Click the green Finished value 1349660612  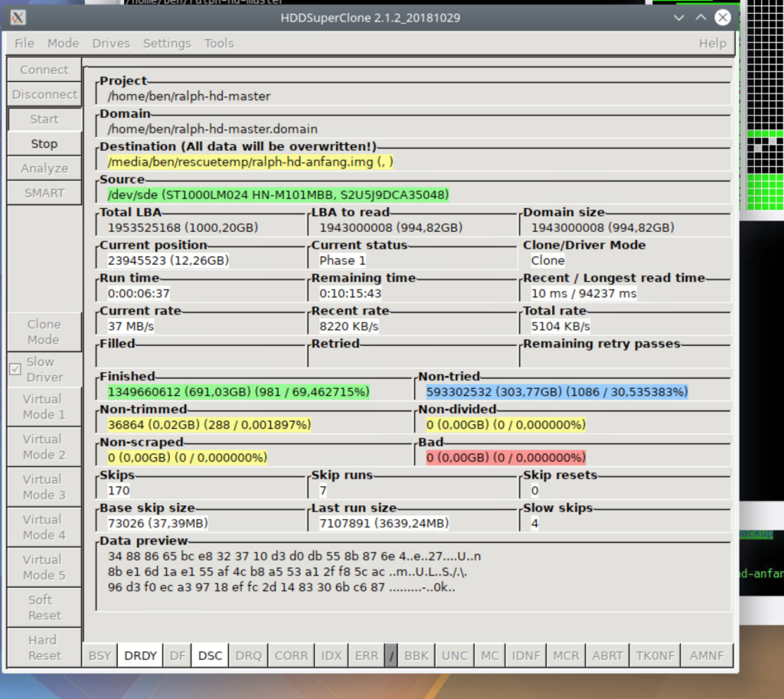239,392
